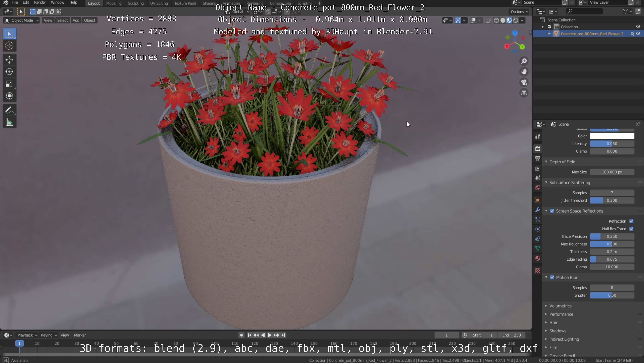
Task: Switch to rendered viewport shading
Action: 516,20
